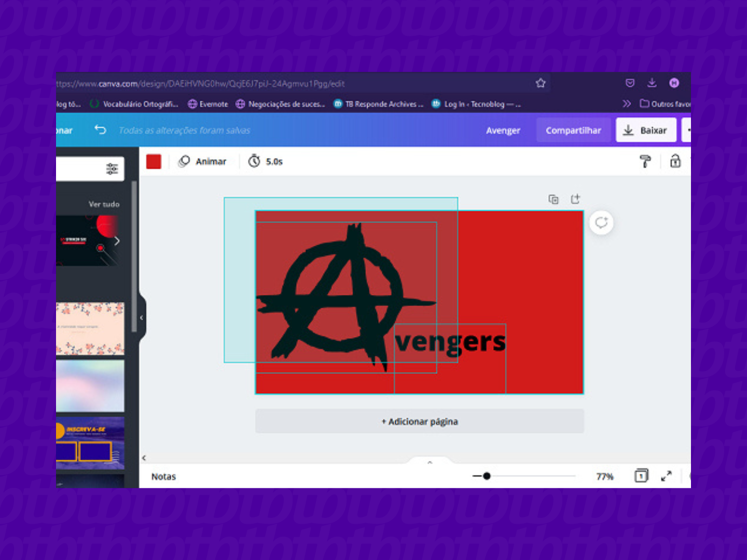Open the purple profile avatar
The image size is (747, 560).
coord(674,83)
